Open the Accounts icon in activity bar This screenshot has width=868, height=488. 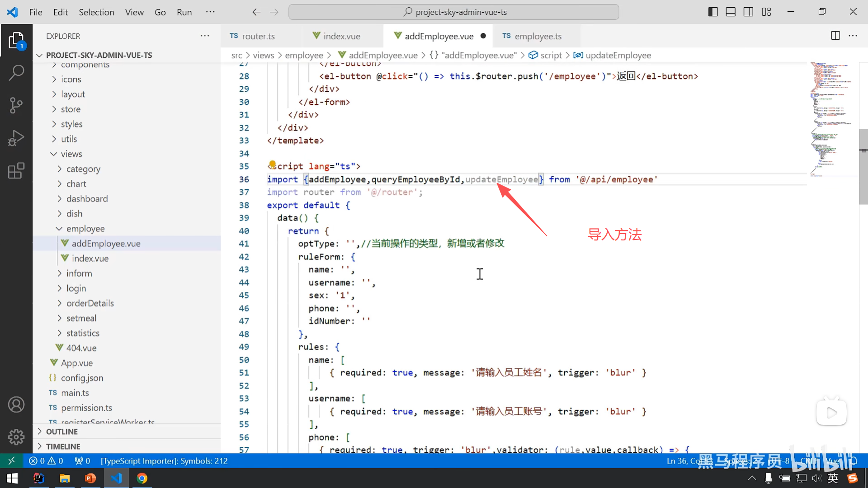point(16,404)
